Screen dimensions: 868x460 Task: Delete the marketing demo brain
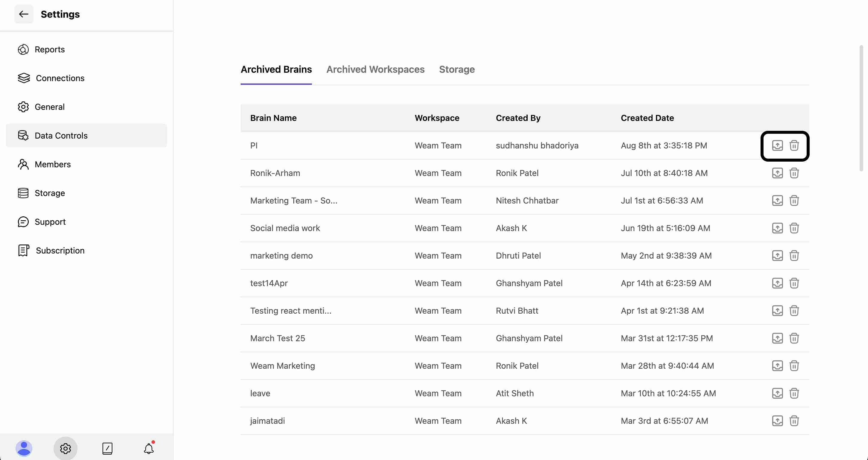point(794,256)
